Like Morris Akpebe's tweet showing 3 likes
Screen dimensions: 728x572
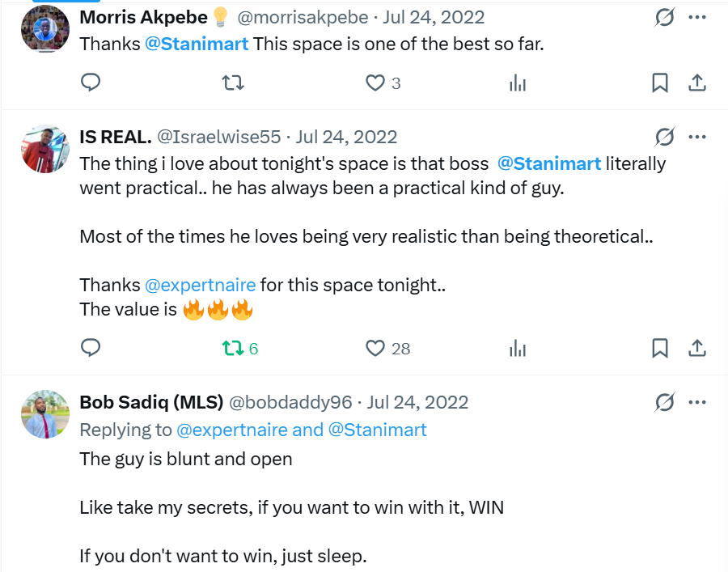point(375,83)
